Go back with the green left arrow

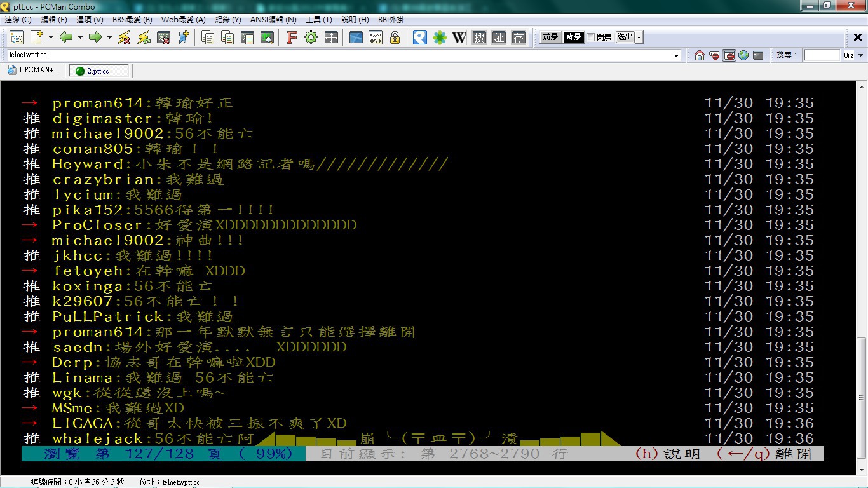tap(65, 37)
